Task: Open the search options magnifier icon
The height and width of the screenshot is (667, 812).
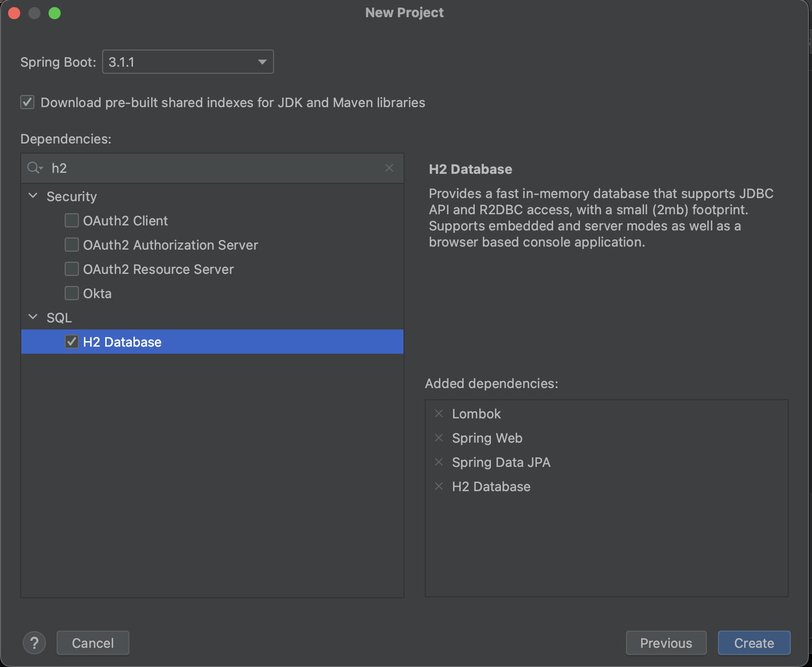Action: (35, 168)
